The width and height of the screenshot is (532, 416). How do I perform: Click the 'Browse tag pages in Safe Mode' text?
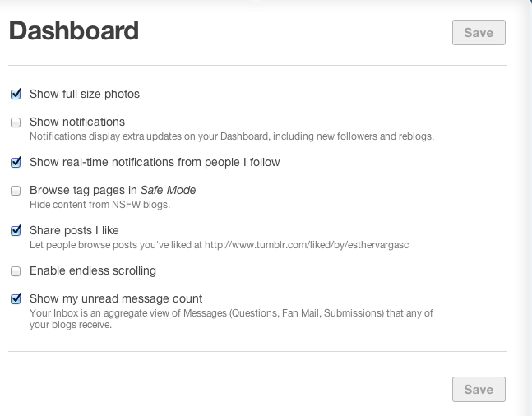(113, 191)
